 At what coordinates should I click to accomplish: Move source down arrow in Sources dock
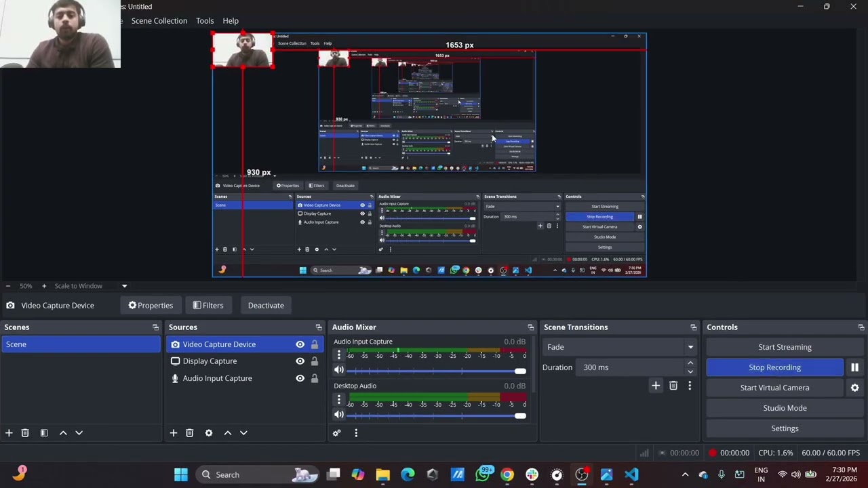click(243, 433)
